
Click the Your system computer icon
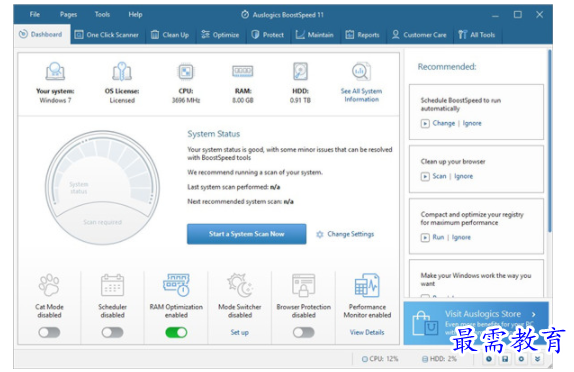(x=55, y=71)
